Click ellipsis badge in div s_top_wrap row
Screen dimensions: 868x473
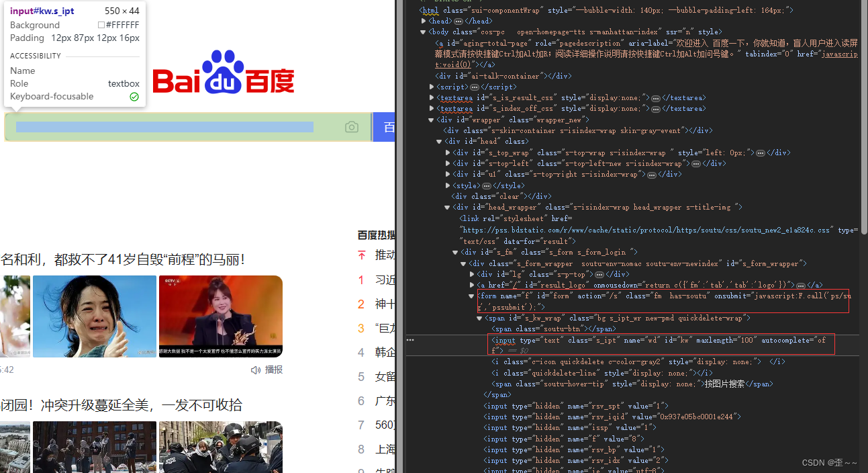pyautogui.click(x=761, y=153)
